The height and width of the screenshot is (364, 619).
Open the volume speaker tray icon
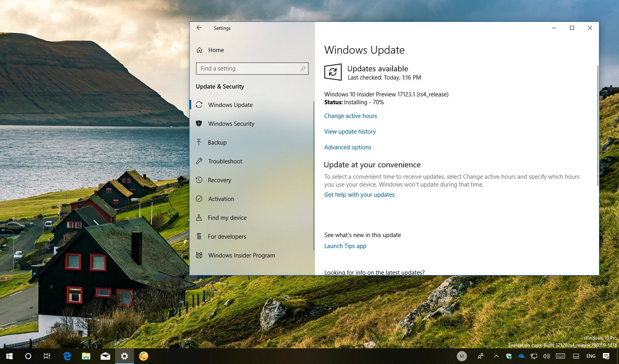coord(547,356)
